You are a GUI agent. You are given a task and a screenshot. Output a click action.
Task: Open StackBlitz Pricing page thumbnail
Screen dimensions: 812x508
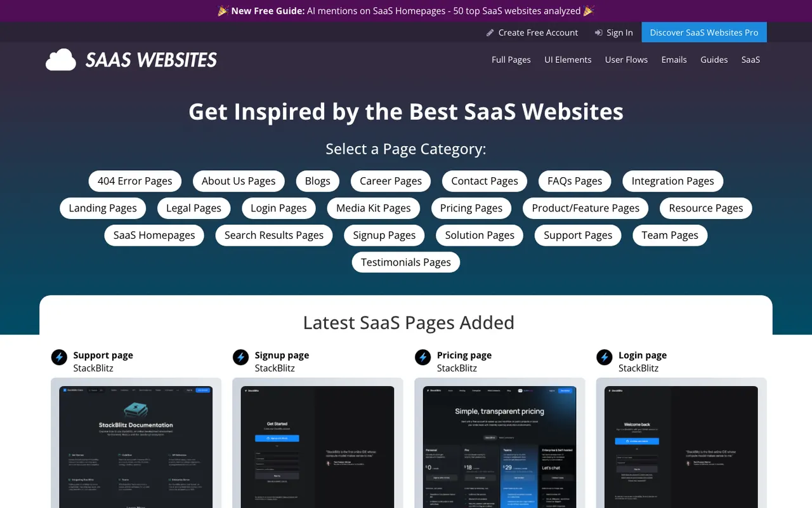(x=500, y=444)
